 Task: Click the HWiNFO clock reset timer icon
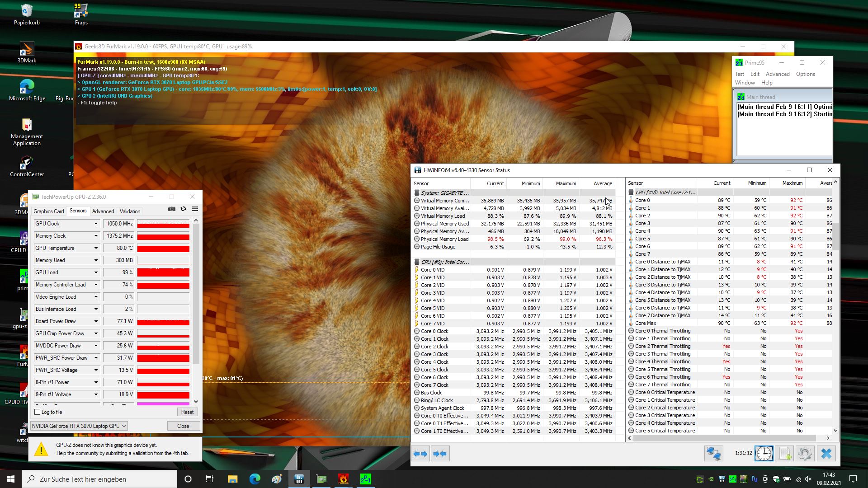(x=764, y=453)
